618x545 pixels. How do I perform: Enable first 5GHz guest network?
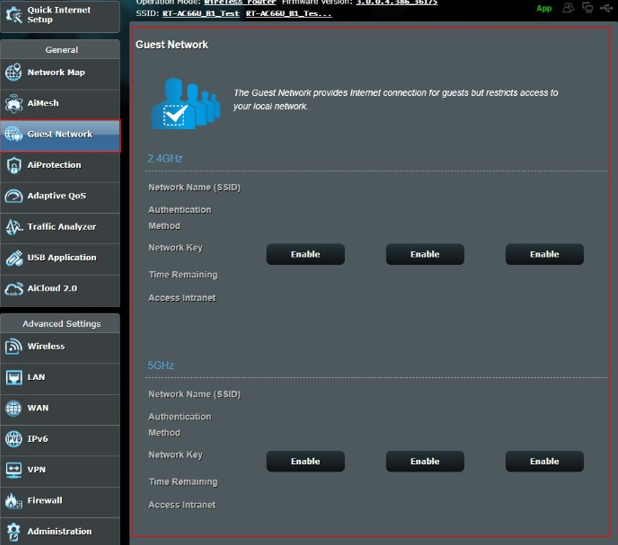pos(305,461)
